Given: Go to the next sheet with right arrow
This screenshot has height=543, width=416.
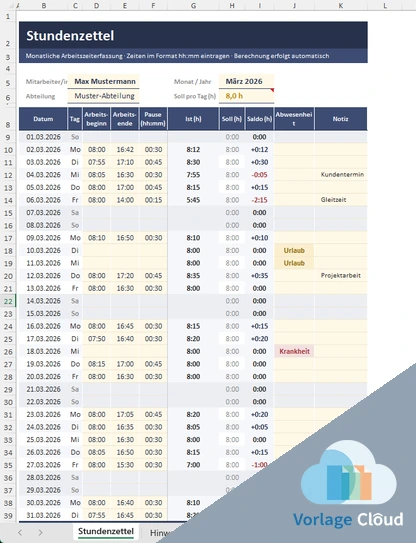Looking at the screenshot, I should click(41, 533).
